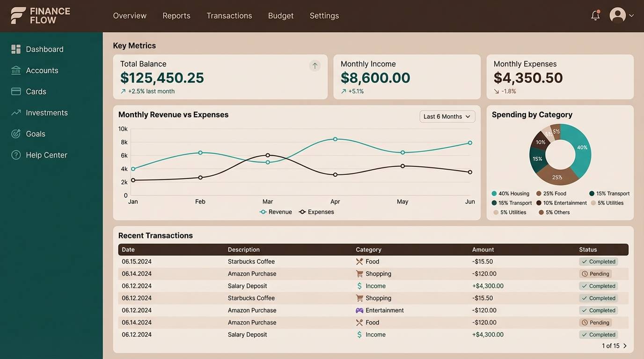Image resolution: width=644 pixels, height=359 pixels.
Task: Select the Goals target icon
Action: [x=15, y=134]
